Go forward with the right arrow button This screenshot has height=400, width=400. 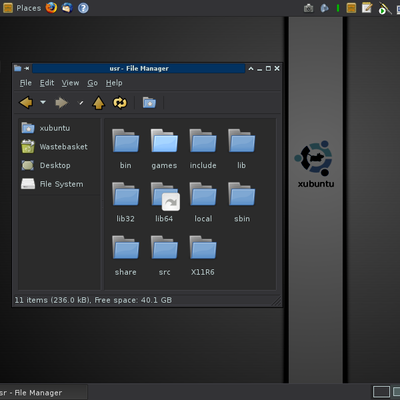click(61, 103)
